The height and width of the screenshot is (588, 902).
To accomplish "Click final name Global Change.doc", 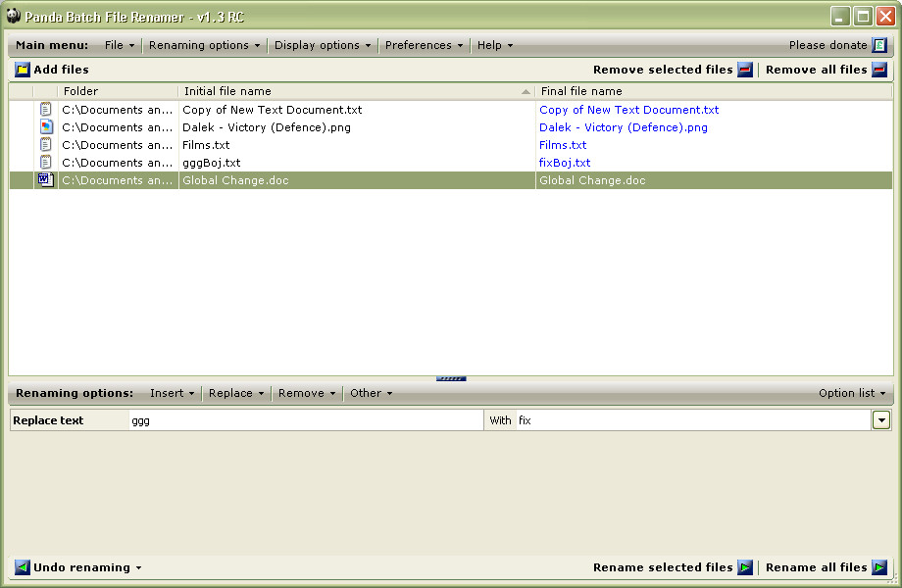I will coord(592,180).
